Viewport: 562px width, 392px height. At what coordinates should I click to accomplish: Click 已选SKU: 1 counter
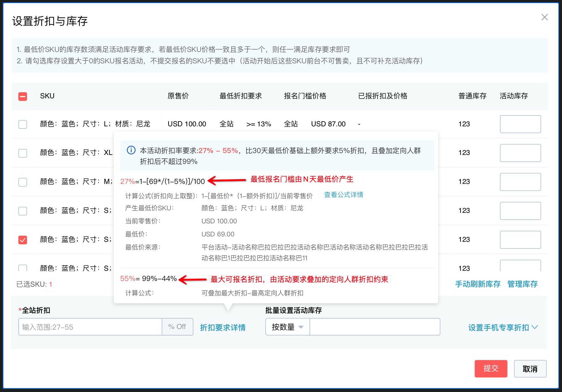(34, 284)
